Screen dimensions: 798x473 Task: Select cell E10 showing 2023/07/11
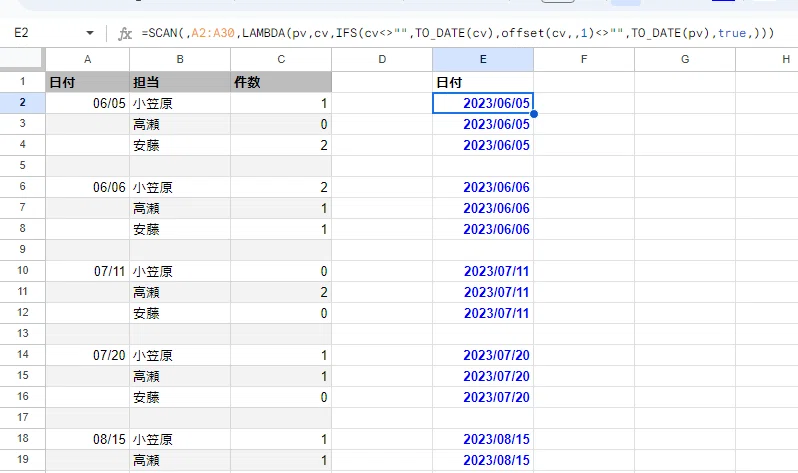(x=483, y=271)
